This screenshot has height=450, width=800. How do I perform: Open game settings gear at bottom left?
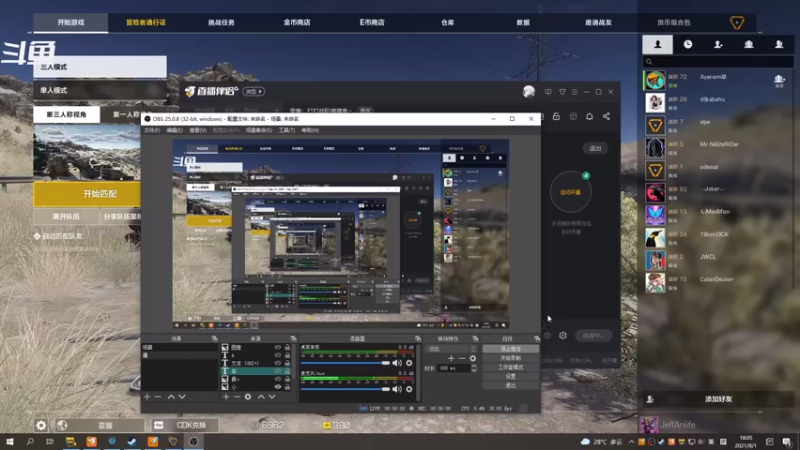click(41, 425)
